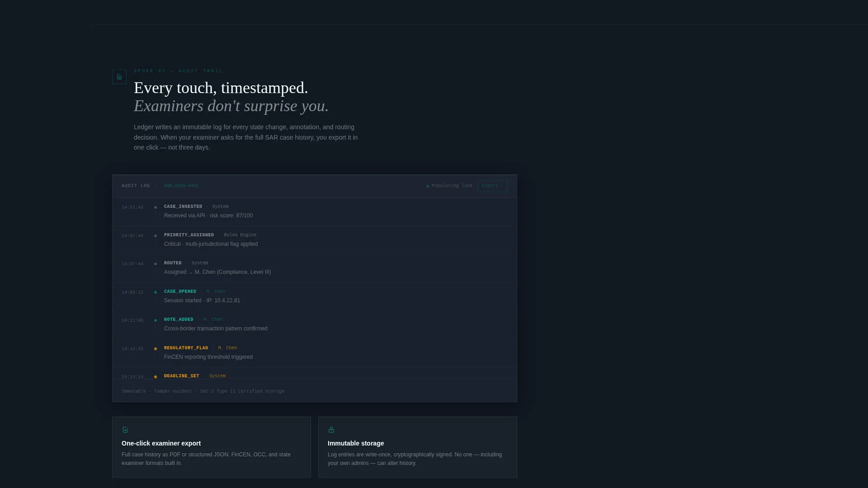Viewport: 868px width, 488px height.
Task: Click the green CASE_OPENED event dot
Action: pyautogui.click(x=156, y=292)
